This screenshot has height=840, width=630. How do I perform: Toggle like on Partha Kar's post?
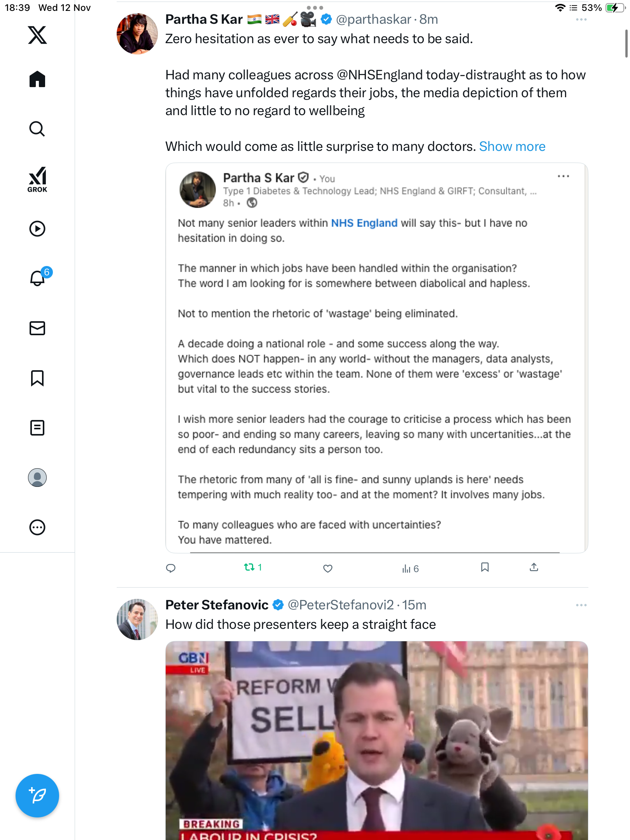(328, 568)
